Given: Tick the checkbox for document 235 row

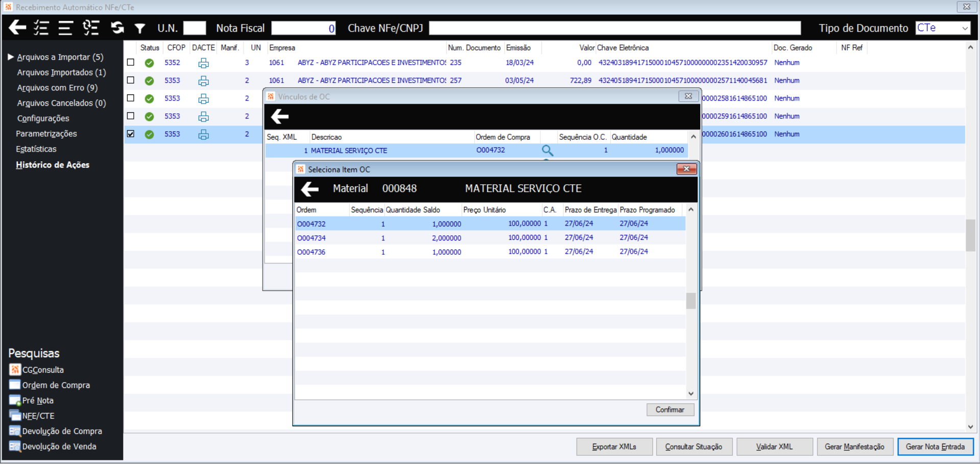Looking at the screenshot, I should tap(131, 62).
